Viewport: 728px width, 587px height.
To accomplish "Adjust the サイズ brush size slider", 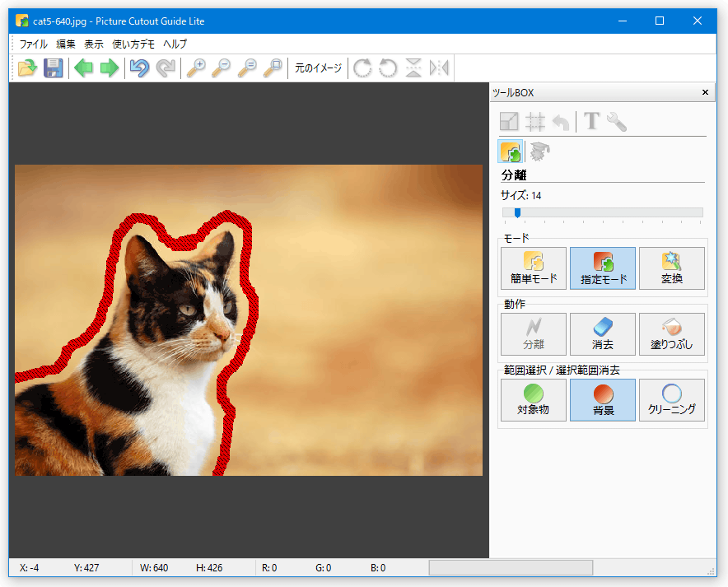I will (603, 213).
